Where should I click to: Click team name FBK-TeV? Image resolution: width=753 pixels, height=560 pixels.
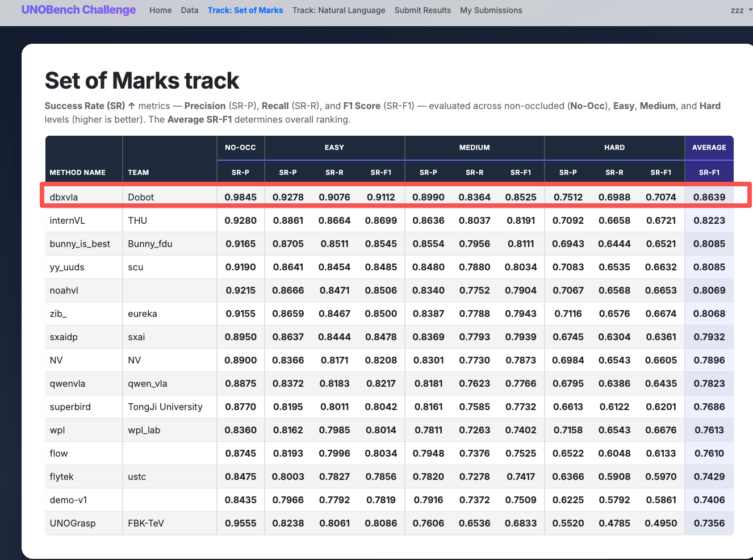[x=146, y=523]
